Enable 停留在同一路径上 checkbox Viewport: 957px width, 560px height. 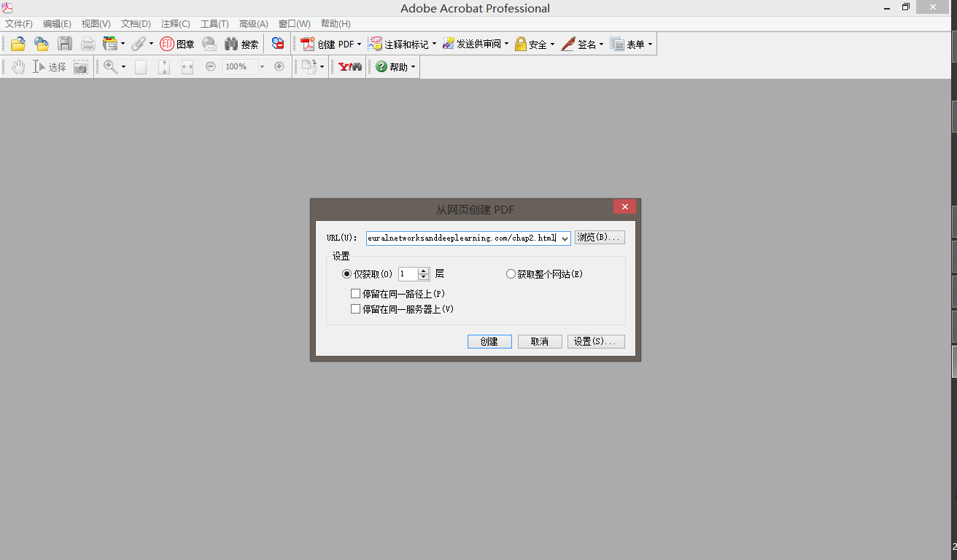pos(356,293)
